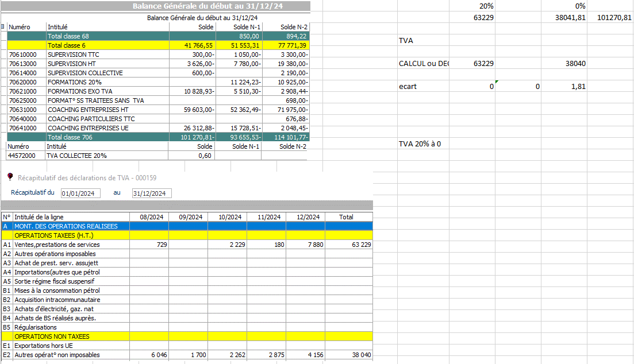The image size is (634, 364).
Task: Select the Achat de prest. serv. assujett line
Action: click(x=187, y=263)
